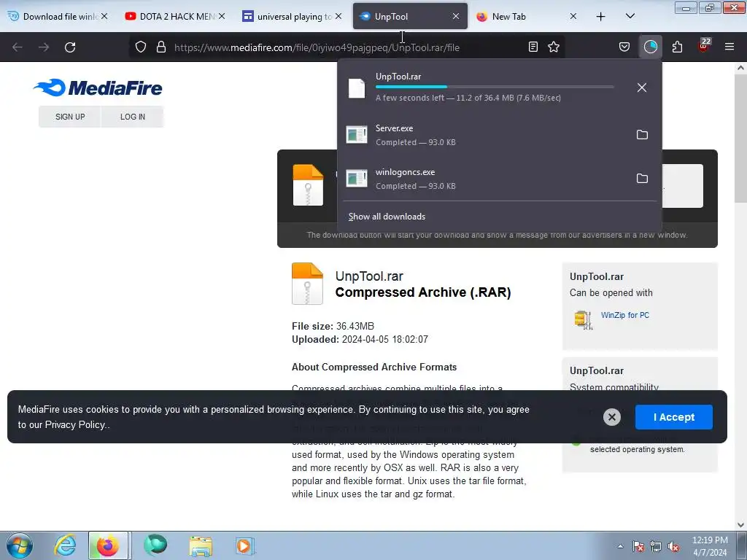Click the LOG IN button
Screen dimensions: 747x560
pos(133,117)
